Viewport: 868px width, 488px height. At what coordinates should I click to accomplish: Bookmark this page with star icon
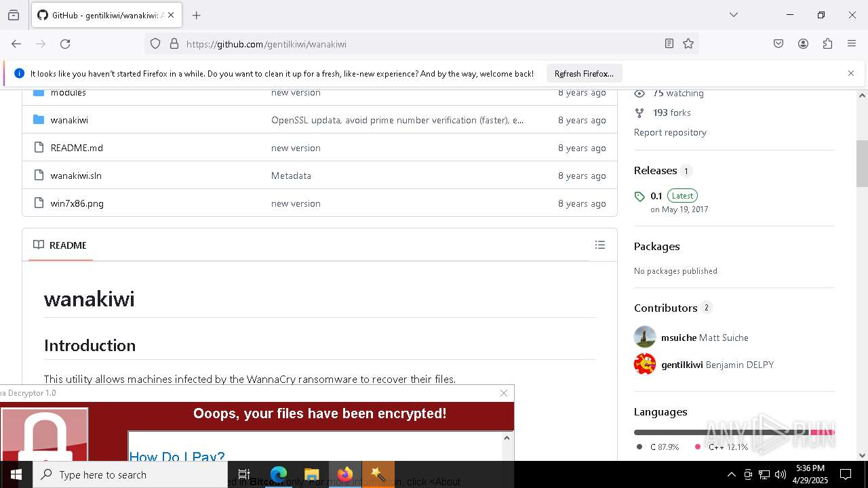688,44
